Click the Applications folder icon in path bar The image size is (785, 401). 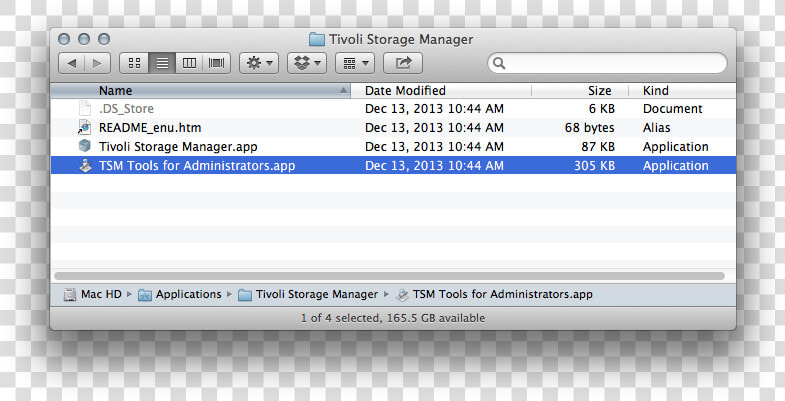[x=145, y=295]
